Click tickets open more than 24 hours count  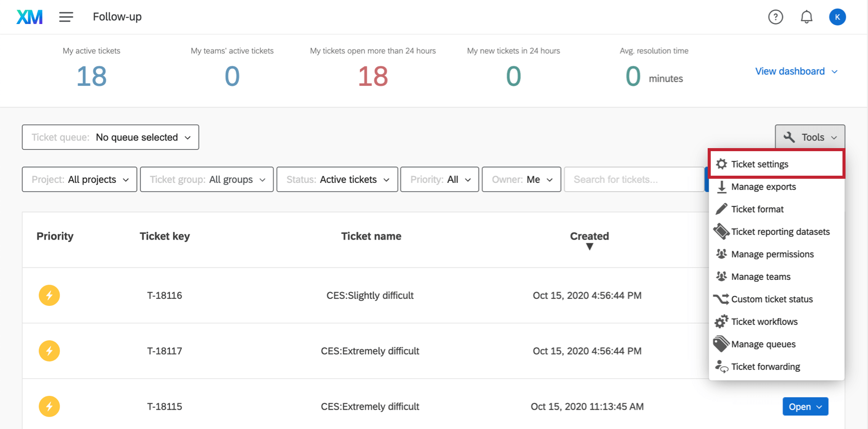point(373,77)
